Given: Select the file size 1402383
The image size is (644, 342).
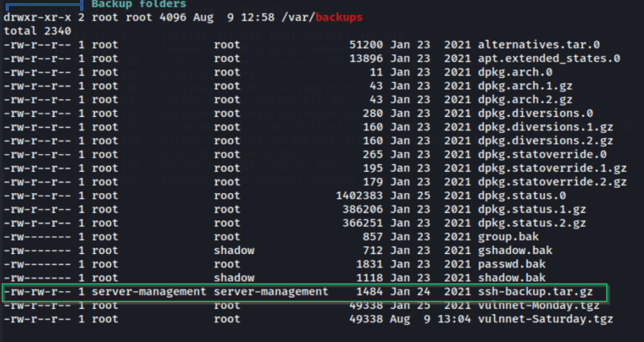Looking at the screenshot, I should tap(359, 196).
